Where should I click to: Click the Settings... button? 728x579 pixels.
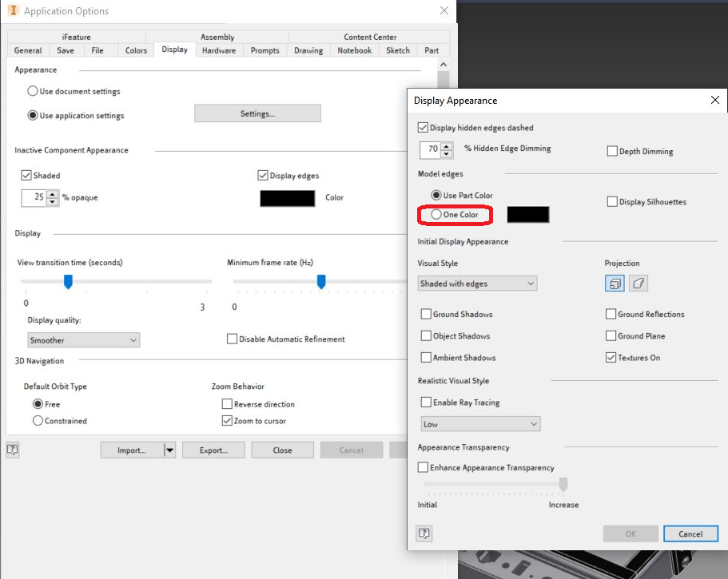point(257,113)
